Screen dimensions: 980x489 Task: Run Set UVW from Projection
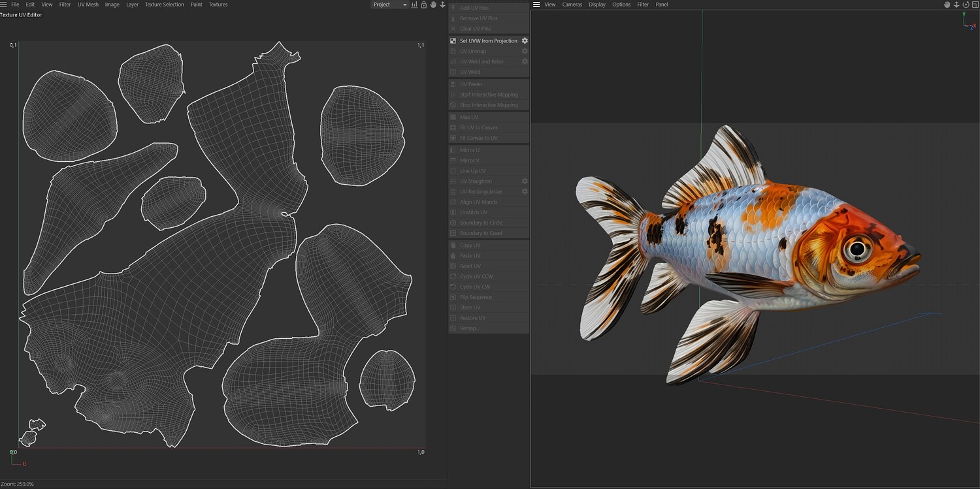coord(484,40)
